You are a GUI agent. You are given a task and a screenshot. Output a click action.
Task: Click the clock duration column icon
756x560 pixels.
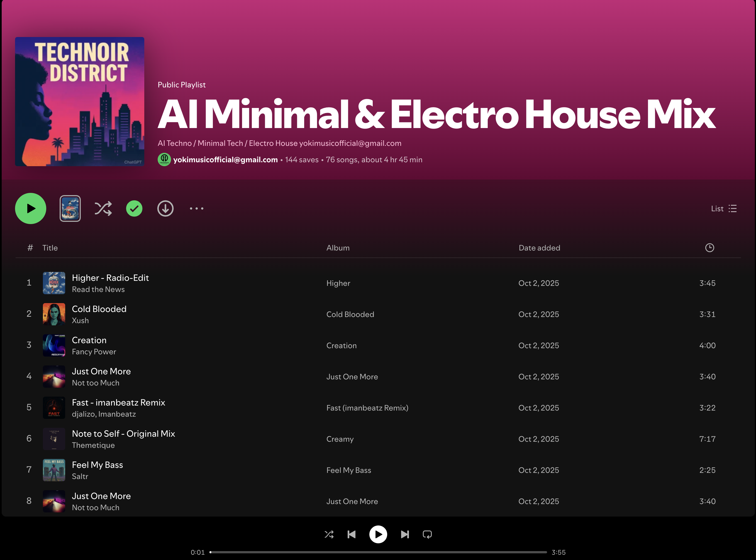709,248
